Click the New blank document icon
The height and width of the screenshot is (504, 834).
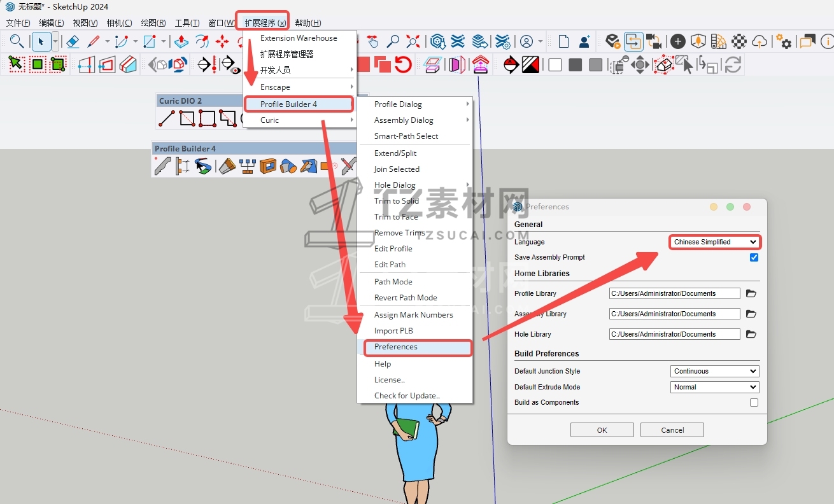click(x=563, y=42)
